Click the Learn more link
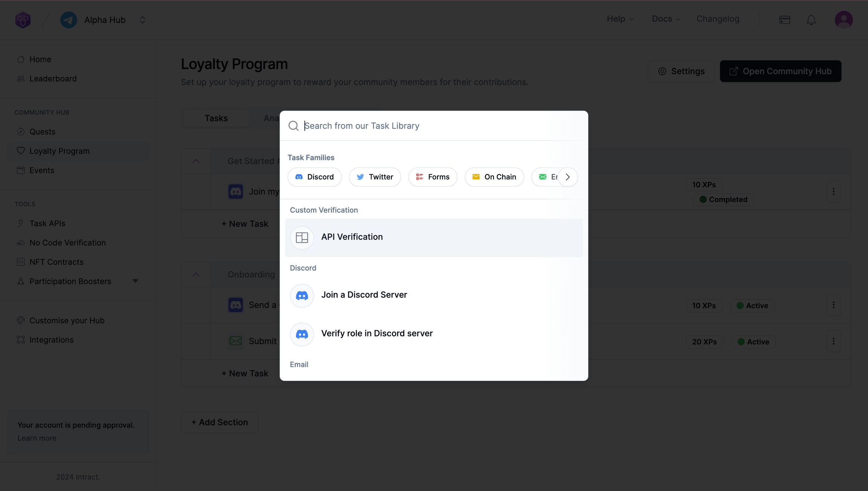 (x=37, y=438)
